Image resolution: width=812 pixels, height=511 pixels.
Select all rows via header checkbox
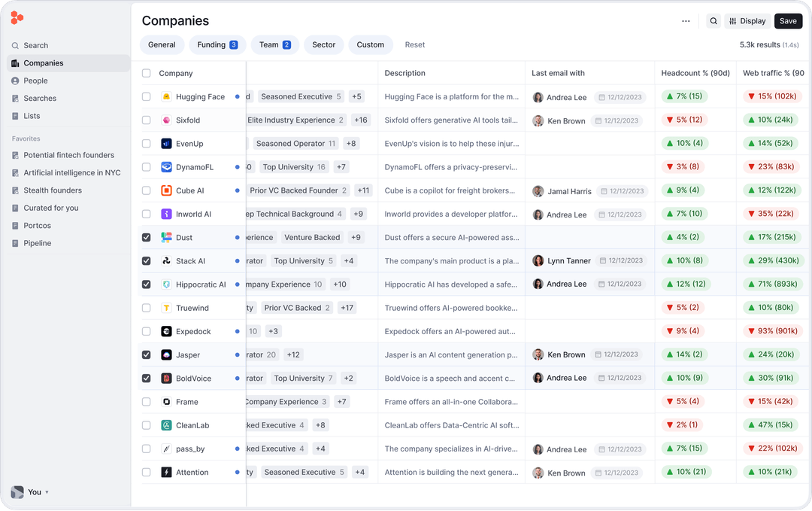[x=146, y=73]
